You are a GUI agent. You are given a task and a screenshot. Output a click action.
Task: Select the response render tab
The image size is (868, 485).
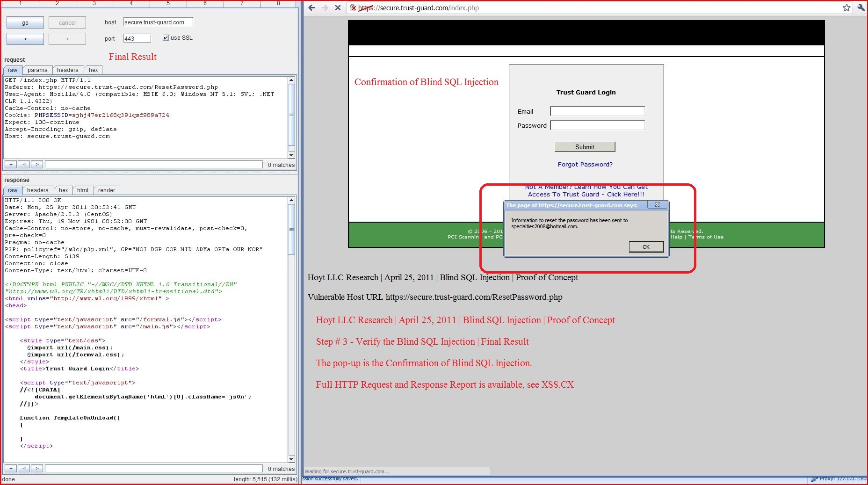coord(107,190)
